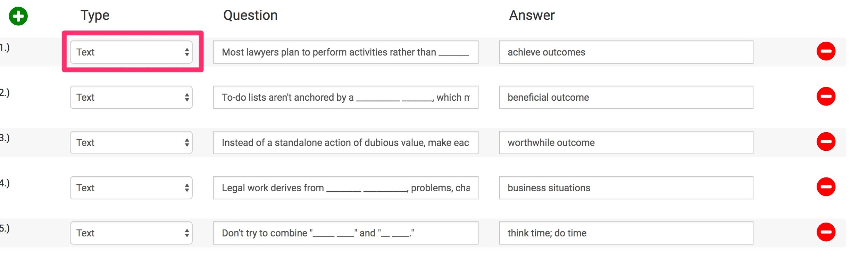Edit the 'think time; do time' answer field
This screenshot has width=868, height=259.
pos(626,233)
